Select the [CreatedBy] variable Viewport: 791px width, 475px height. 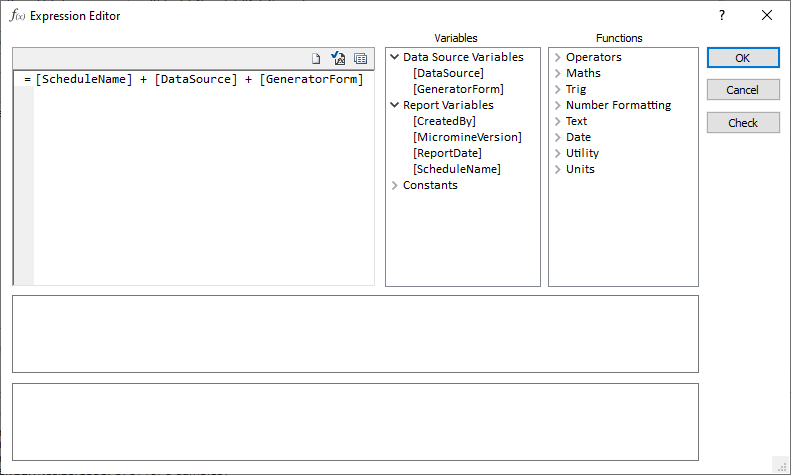[x=444, y=121]
